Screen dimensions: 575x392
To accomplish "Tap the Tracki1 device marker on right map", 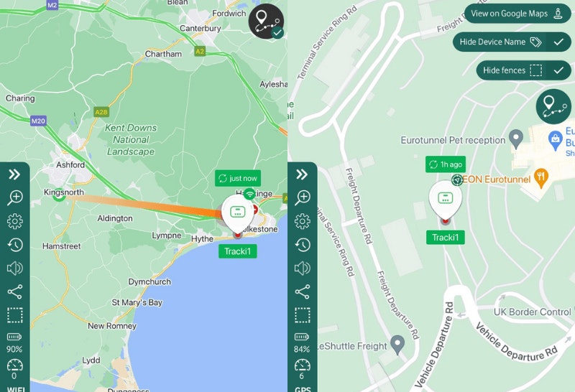I will coord(445,201).
